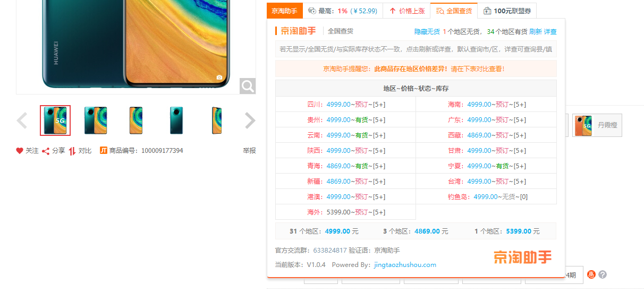Click the magnifier zoom icon on product image
Screen dimensions: 644x293
[248, 85]
